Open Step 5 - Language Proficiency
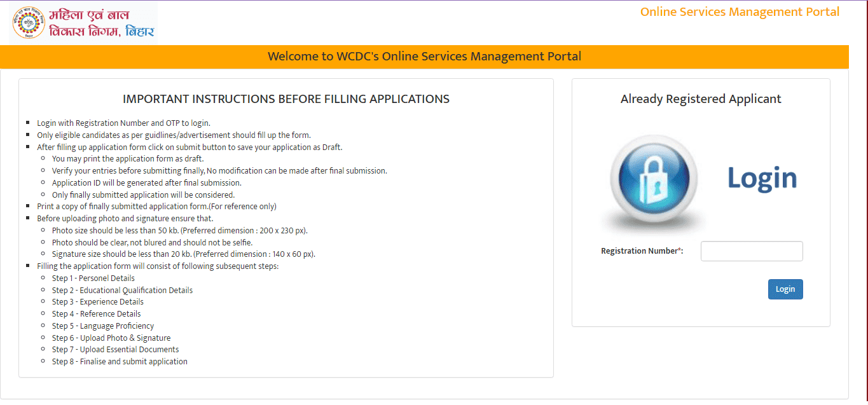868x405 pixels. pos(103,325)
